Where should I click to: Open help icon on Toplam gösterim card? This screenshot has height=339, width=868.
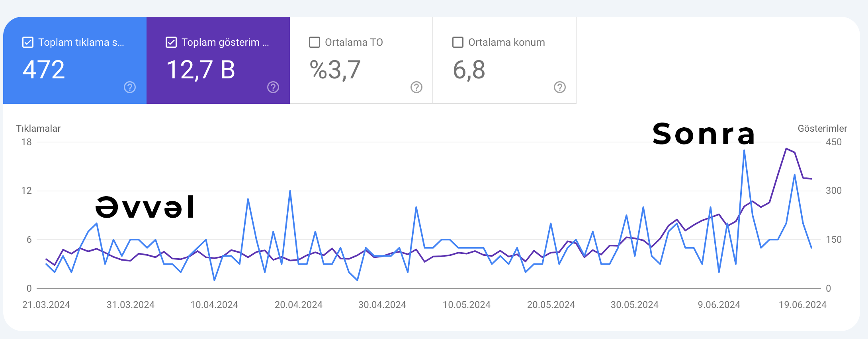273,87
